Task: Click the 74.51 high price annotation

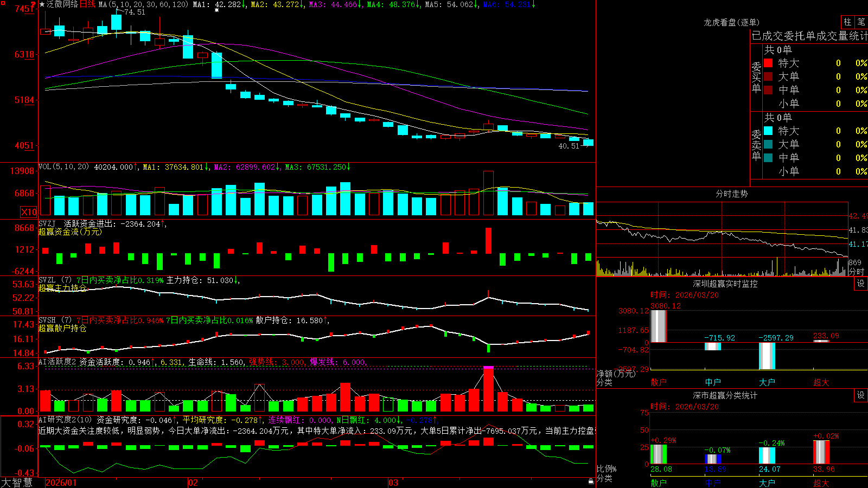Action: click(x=135, y=12)
